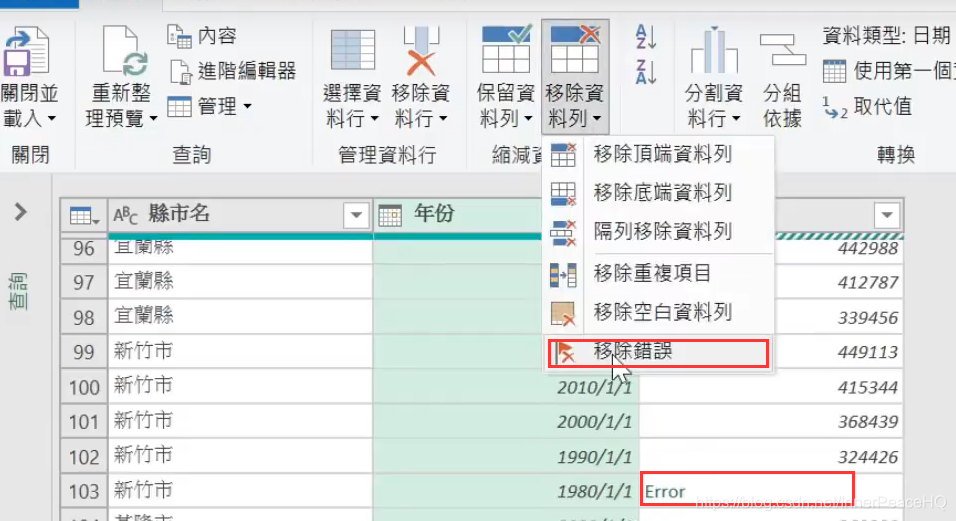This screenshot has height=521, width=956.
Task: Collapse the 移除資料列 dropdown arrow
Action: pos(597,118)
